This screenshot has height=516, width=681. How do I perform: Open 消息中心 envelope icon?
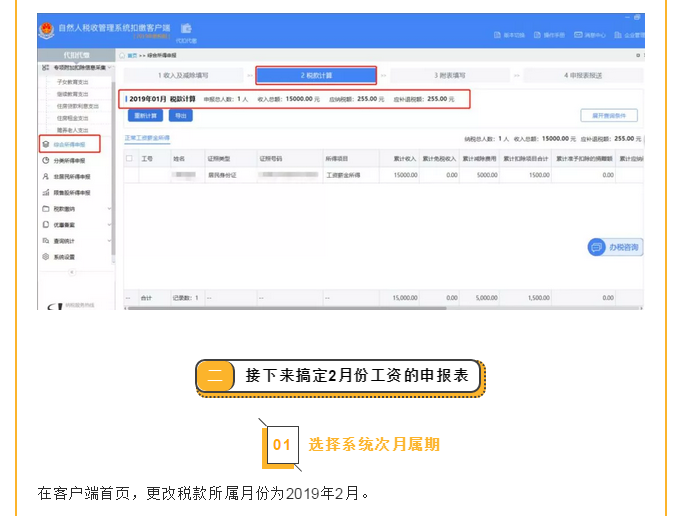coord(590,35)
